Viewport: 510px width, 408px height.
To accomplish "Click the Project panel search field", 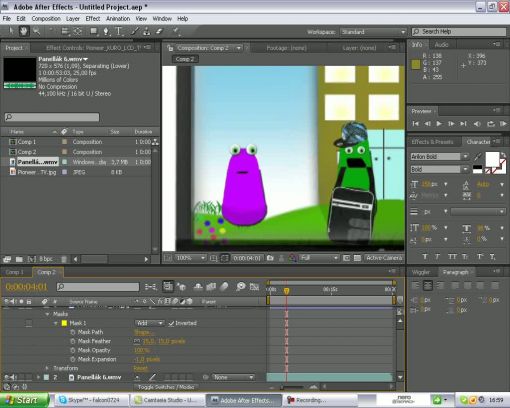I will pos(52,117).
